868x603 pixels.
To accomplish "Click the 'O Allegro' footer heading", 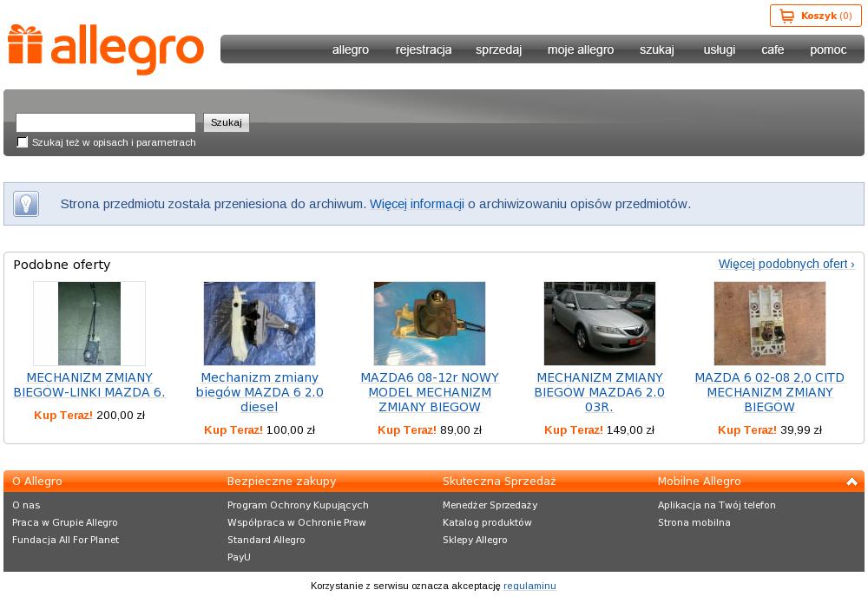I will click(37, 482).
